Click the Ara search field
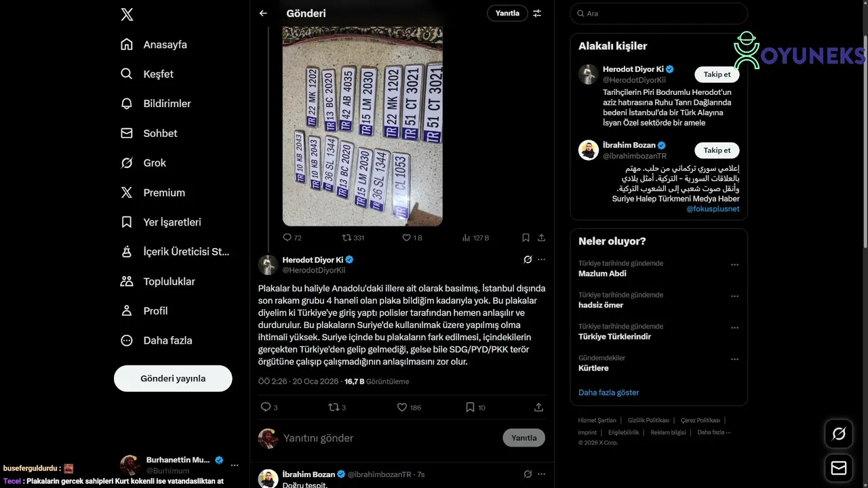868x488 pixels. click(658, 14)
